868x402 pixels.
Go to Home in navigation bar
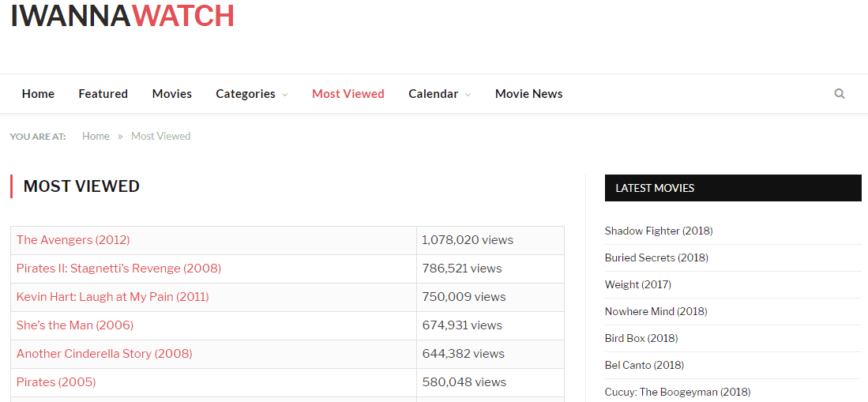pos(38,93)
